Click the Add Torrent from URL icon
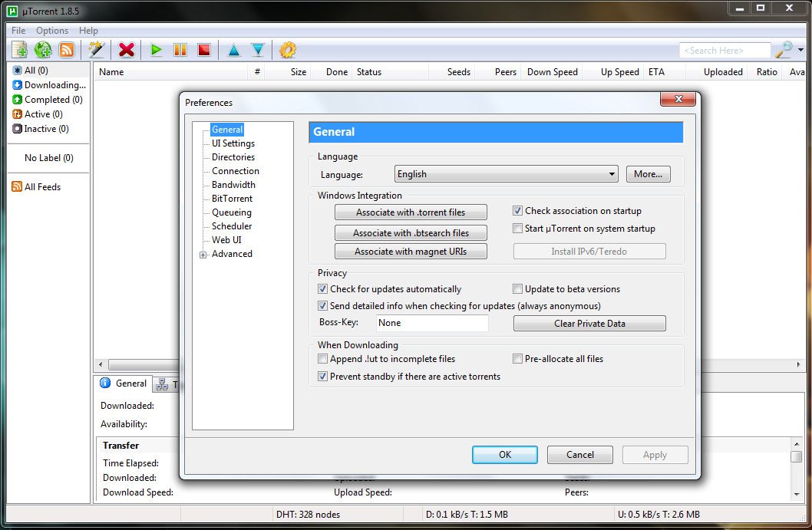Screen dimensions: 812x530 [x=43, y=50]
